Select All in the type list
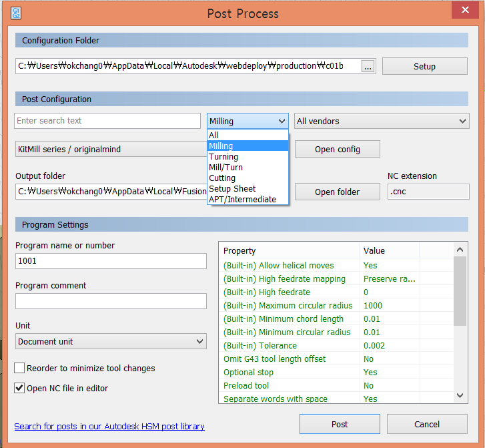Screen dimensions: 485x448 coord(248,136)
